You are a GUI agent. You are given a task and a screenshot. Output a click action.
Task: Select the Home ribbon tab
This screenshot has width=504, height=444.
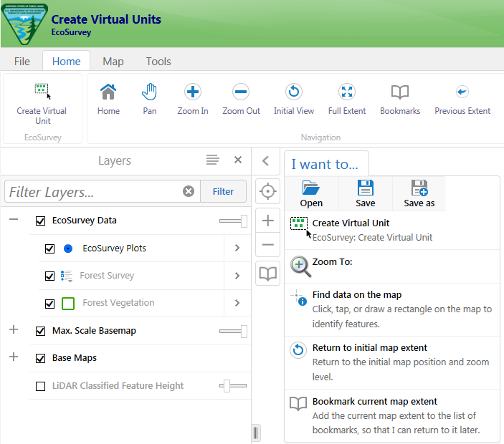(66, 61)
